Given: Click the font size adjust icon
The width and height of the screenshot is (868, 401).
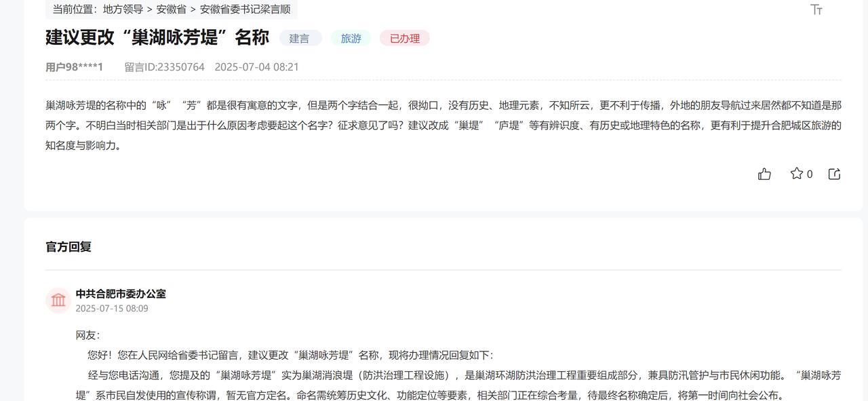Looking at the screenshot, I should tap(816, 9).
